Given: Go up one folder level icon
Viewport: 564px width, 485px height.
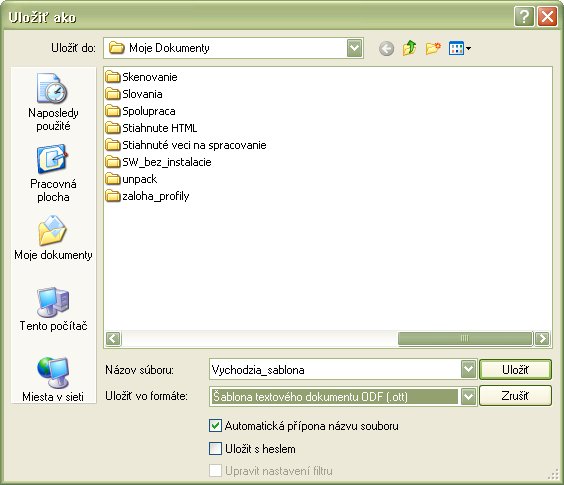Looking at the screenshot, I should (410, 48).
